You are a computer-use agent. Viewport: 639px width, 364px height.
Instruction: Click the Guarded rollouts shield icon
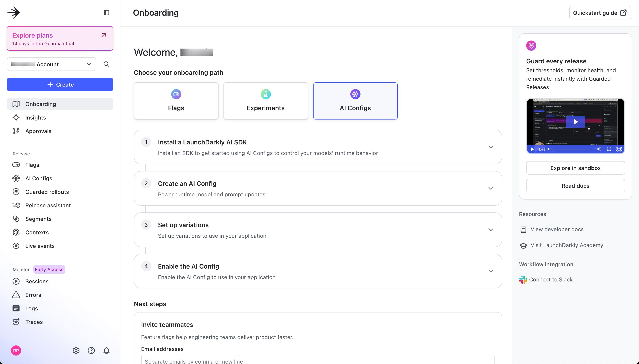[x=16, y=192]
